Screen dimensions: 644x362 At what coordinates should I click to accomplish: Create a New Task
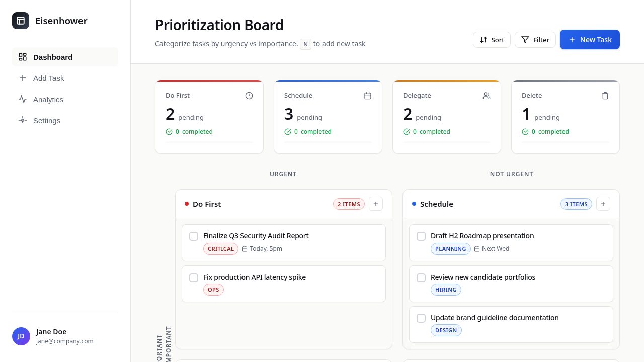click(590, 40)
